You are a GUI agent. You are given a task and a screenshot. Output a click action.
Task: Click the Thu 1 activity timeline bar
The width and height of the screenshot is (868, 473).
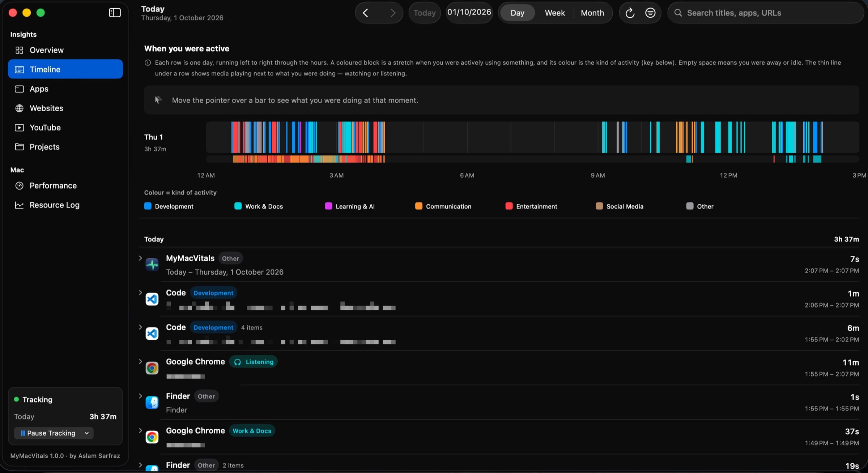[x=532, y=137]
